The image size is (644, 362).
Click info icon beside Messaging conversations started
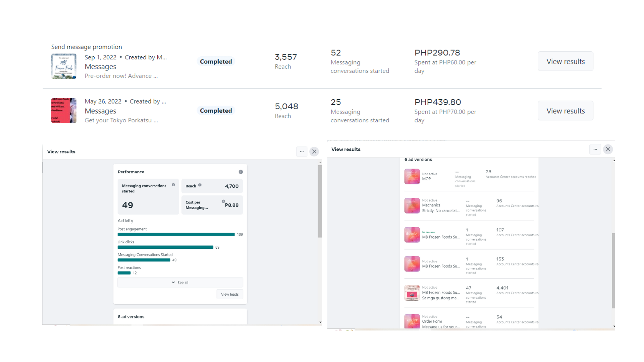(x=173, y=185)
